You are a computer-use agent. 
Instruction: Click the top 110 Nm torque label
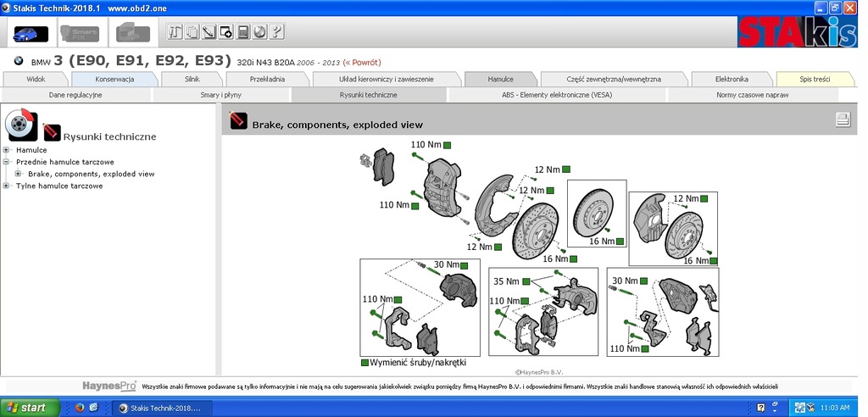426,145
